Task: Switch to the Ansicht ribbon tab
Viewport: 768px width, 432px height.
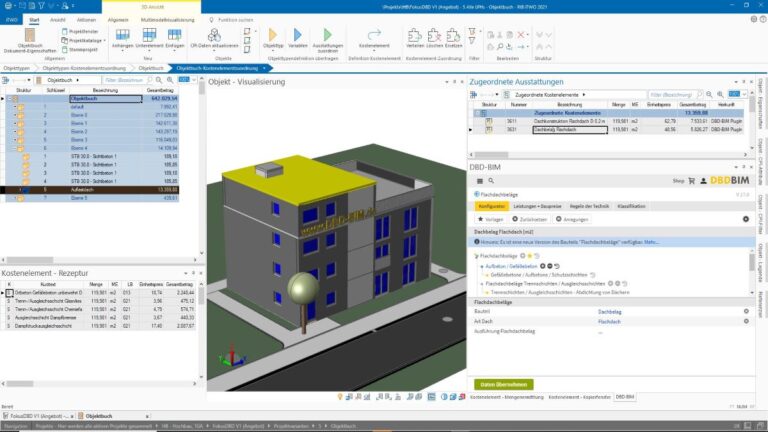Action: click(x=58, y=18)
